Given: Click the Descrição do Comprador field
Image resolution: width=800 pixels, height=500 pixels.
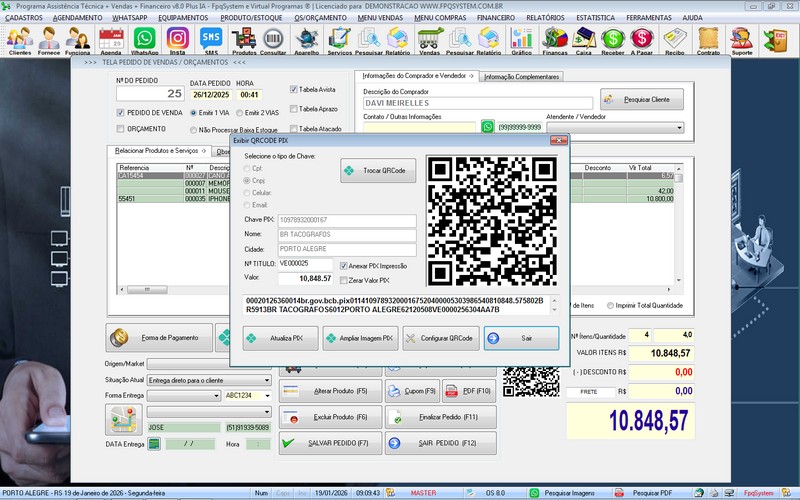Looking at the screenshot, I should (x=478, y=103).
